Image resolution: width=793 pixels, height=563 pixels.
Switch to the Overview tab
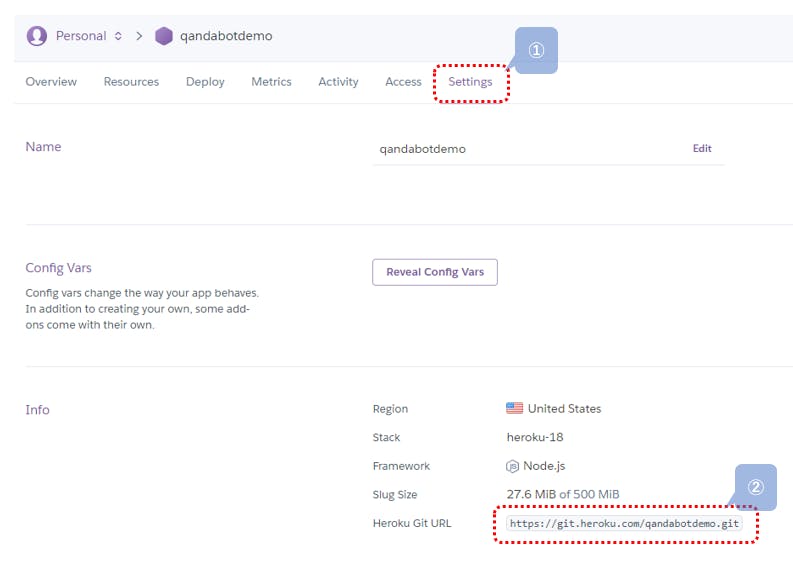pyautogui.click(x=51, y=81)
